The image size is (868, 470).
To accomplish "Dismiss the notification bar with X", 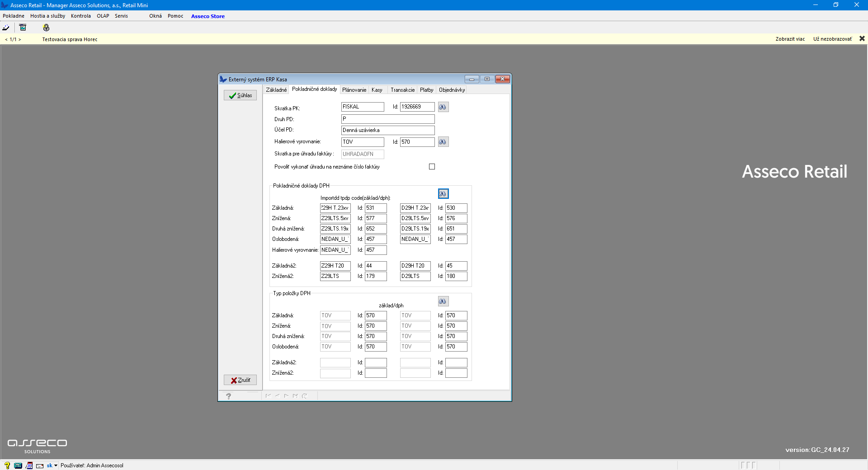I will pos(862,39).
